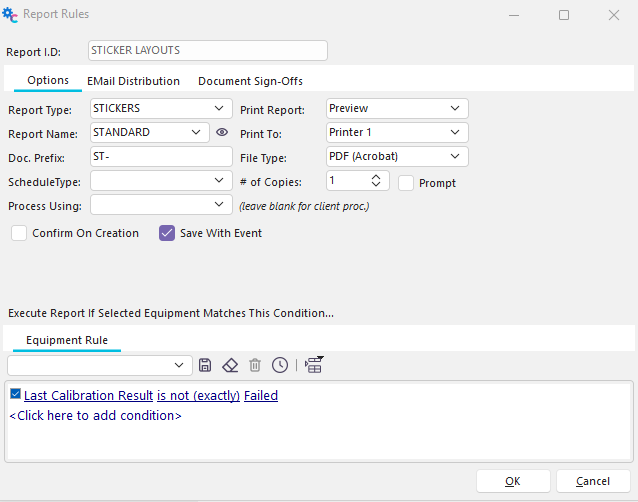Click the eraser clear rule icon
Screen dimensions: 638x502
(x=230, y=366)
